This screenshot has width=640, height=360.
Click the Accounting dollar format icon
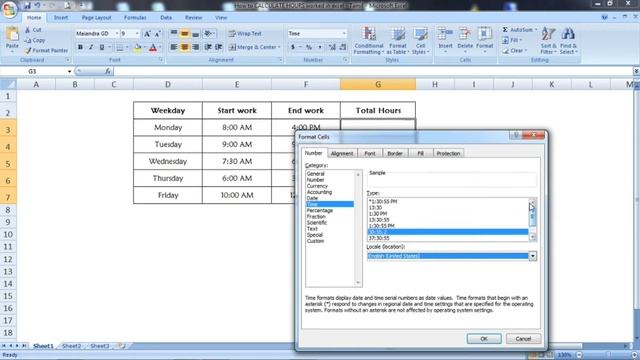pyautogui.click(x=293, y=47)
